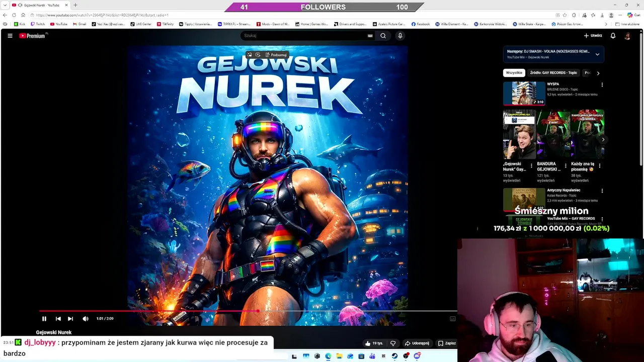Mute the video volume speaker icon
Screen dimensions: 644x362
tap(86, 319)
